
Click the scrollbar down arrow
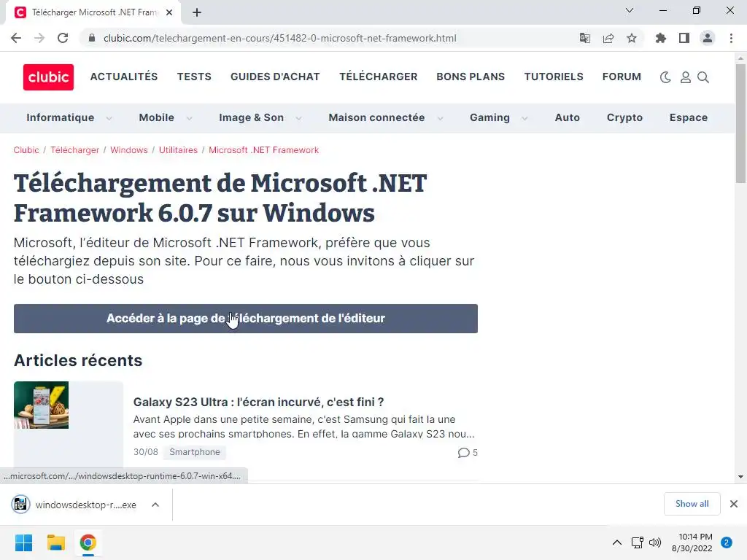click(x=740, y=476)
